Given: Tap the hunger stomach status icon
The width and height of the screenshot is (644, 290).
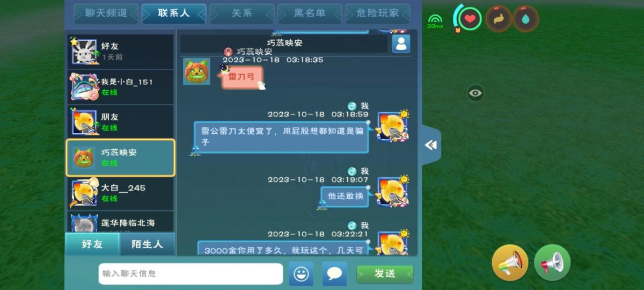Looking at the screenshot, I should (x=499, y=19).
